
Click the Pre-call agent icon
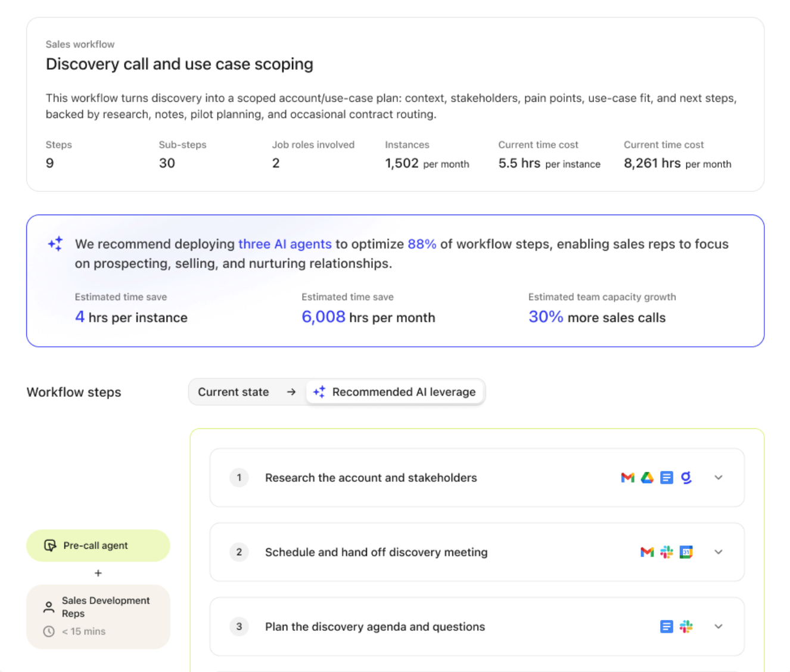pos(50,546)
